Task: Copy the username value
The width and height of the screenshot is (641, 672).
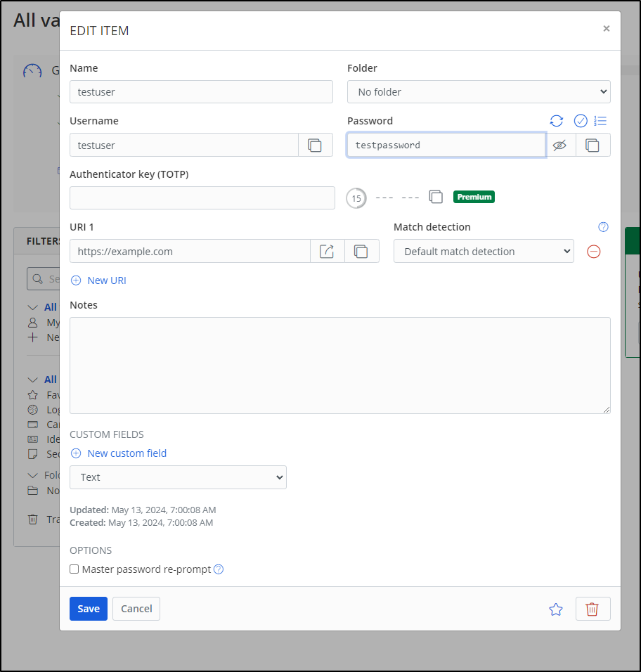Action: pos(315,146)
